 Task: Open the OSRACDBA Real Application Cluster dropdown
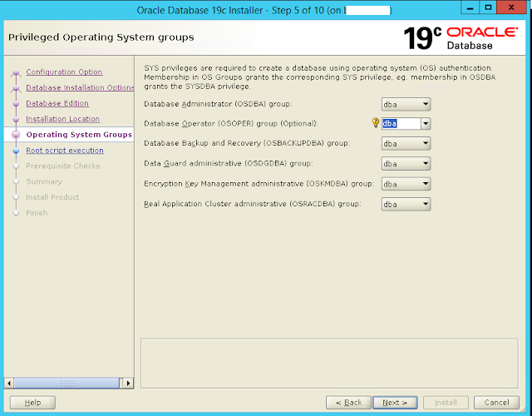coord(406,204)
